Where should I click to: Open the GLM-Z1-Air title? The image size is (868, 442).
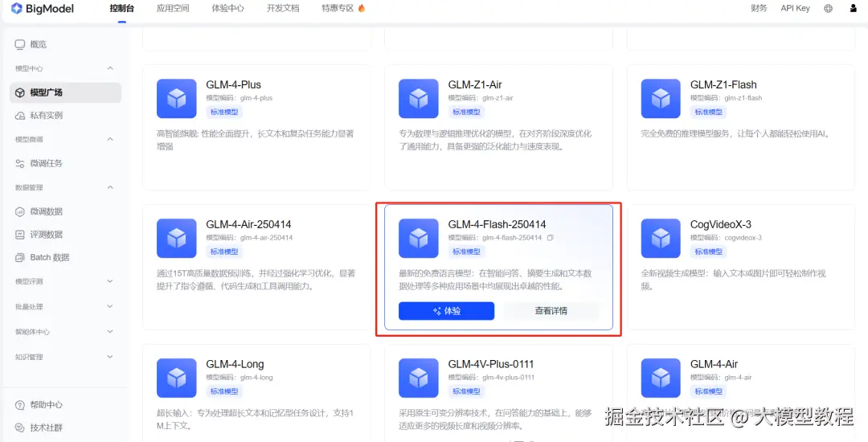[x=475, y=84]
